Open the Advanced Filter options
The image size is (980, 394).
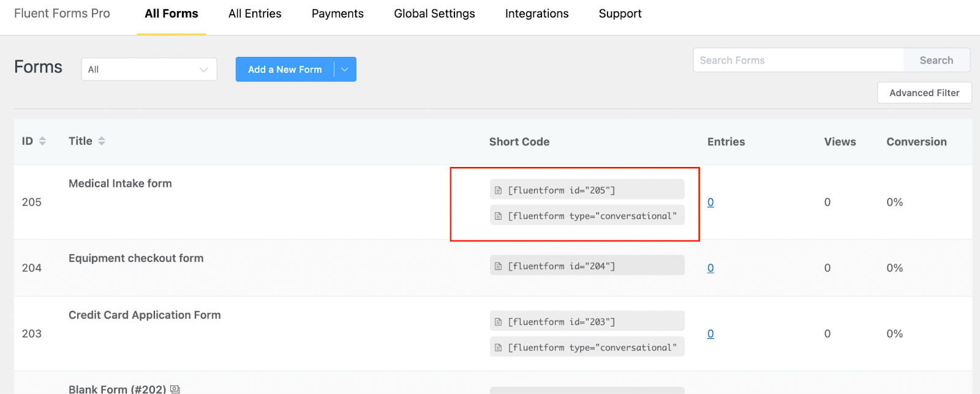pos(924,93)
